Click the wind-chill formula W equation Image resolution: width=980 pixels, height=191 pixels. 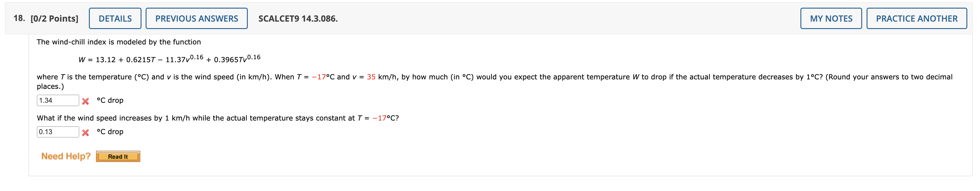169,59
